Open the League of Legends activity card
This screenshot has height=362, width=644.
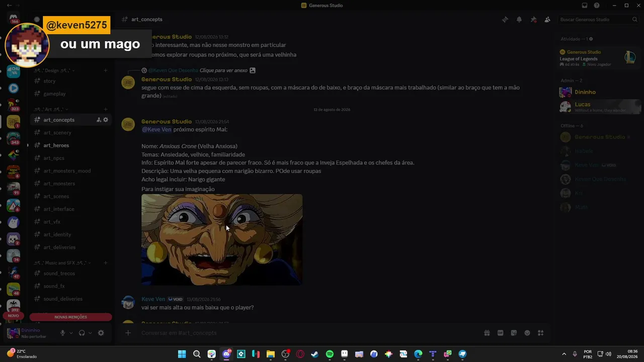point(599,57)
